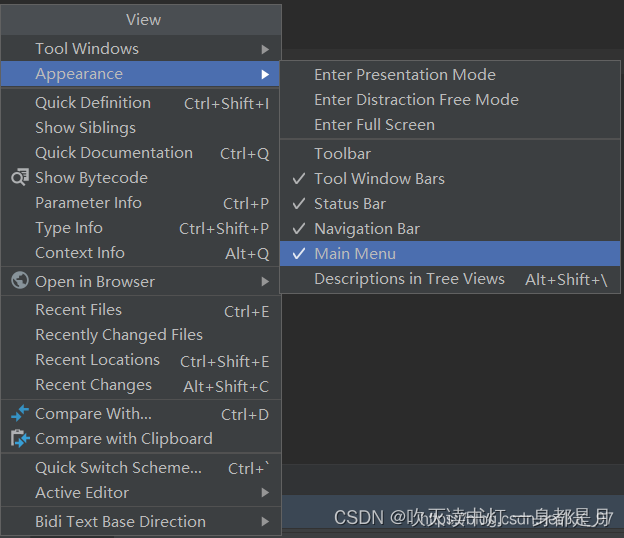Enable the Toolbar option
Screen dimensions: 624x538
coord(450,154)
